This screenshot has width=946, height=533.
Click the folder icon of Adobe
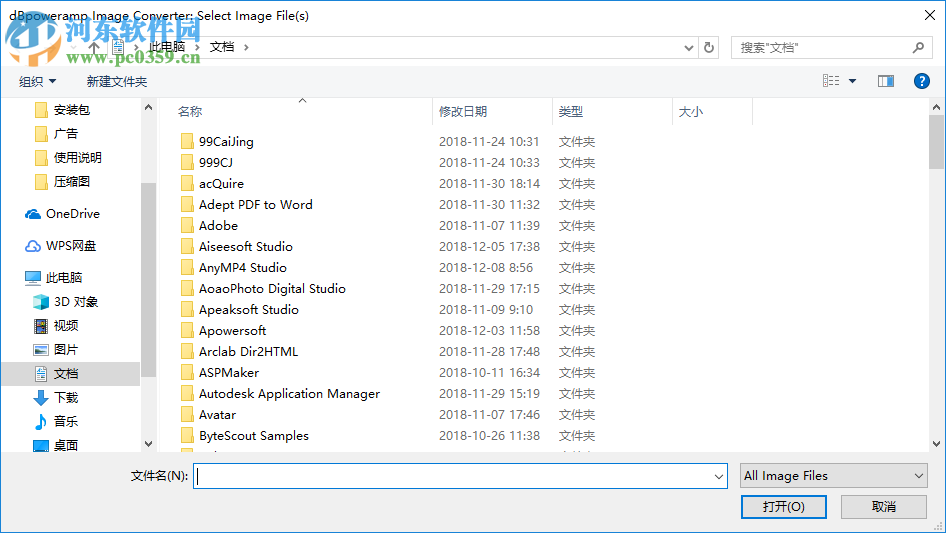click(187, 225)
